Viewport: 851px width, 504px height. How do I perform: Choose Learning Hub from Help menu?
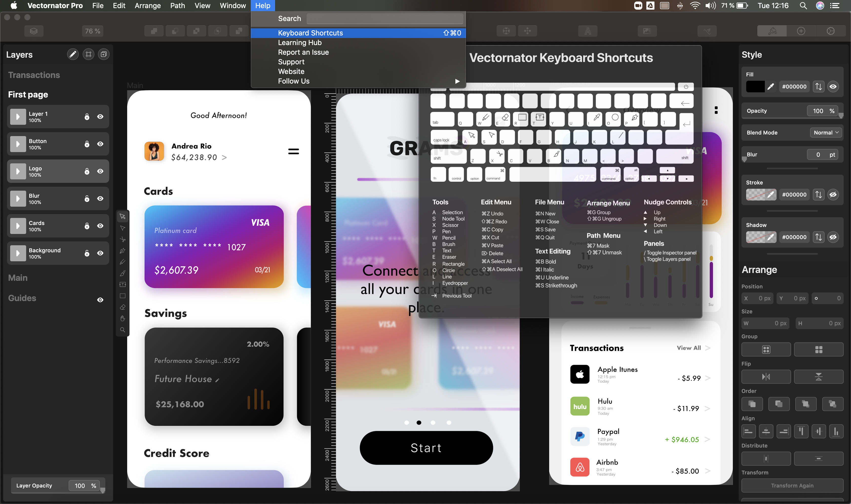pos(358,43)
